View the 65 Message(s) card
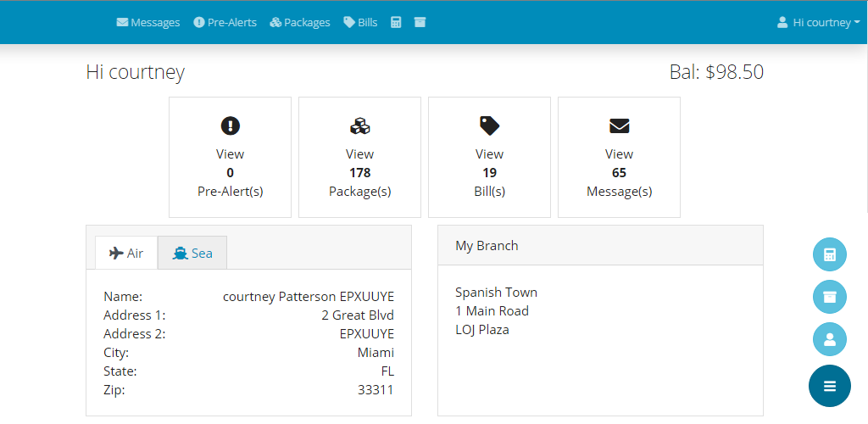Image resolution: width=868 pixels, height=424 pixels. 619,157
